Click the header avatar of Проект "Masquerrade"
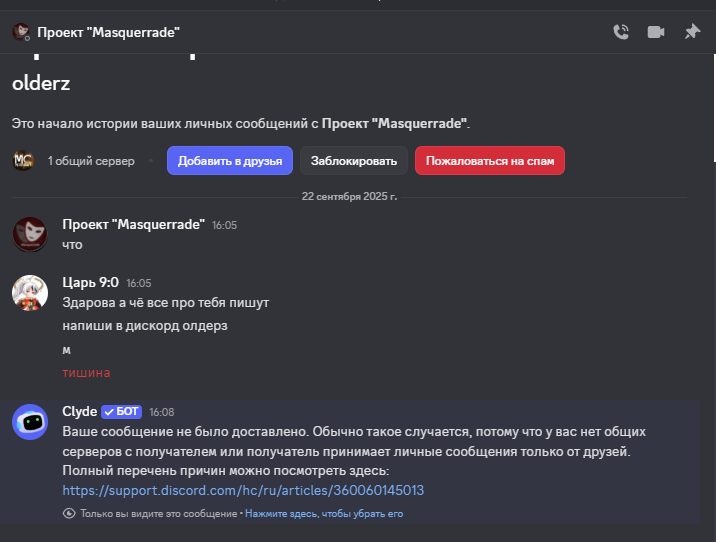 pyautogui.click(x=21, y=32)
